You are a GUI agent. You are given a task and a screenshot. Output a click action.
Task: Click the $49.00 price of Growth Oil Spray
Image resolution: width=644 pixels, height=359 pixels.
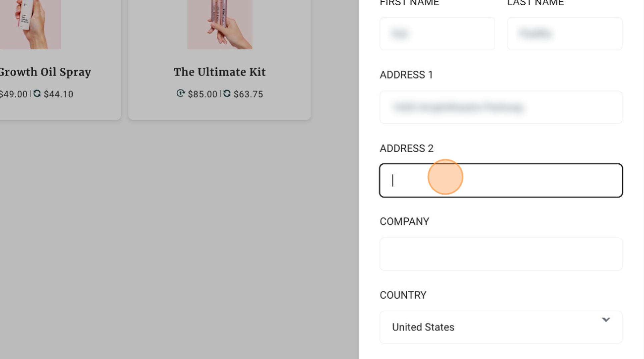(14, 94)
